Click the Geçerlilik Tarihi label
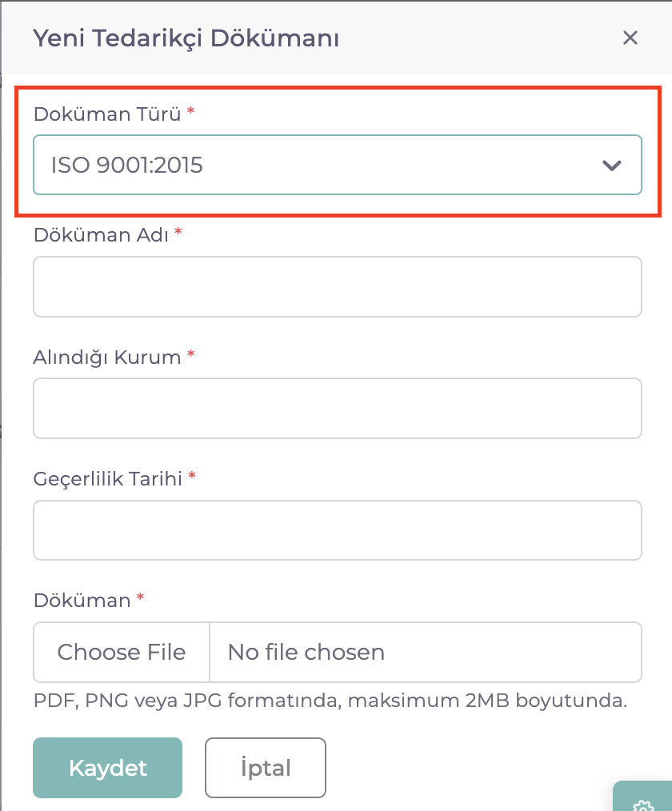The image size is (672, 811). tap(109, 478)
